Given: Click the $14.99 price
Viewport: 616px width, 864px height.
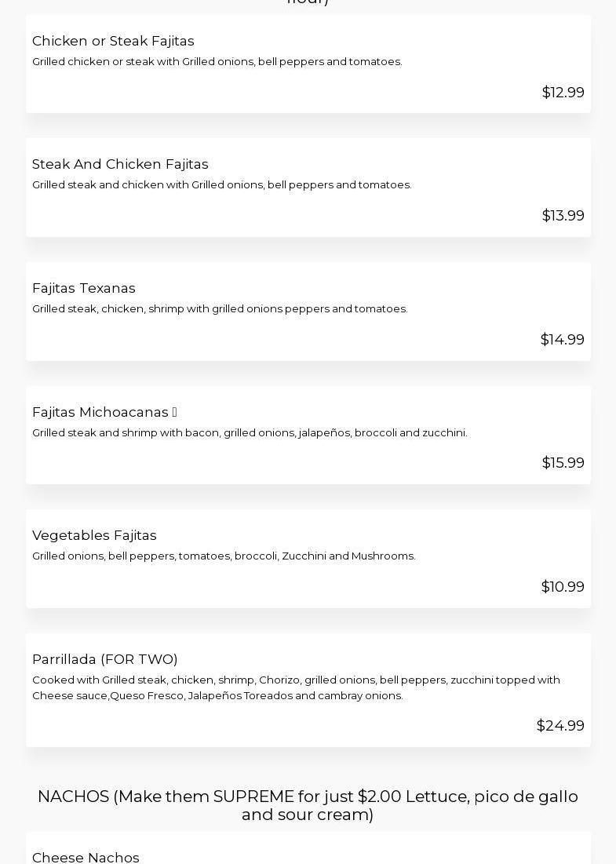Looking at the screenshot, I should pos(562,340).
